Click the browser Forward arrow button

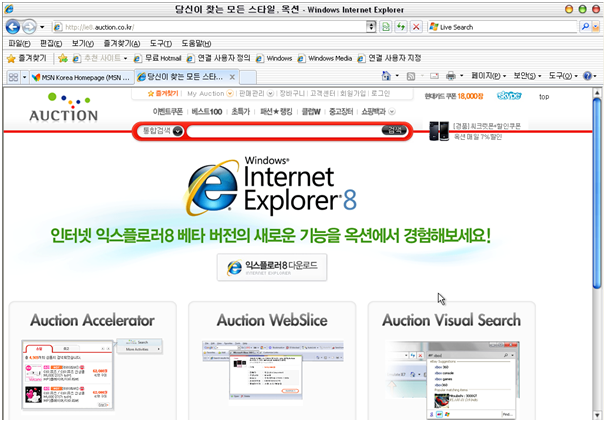pos(29,27)
